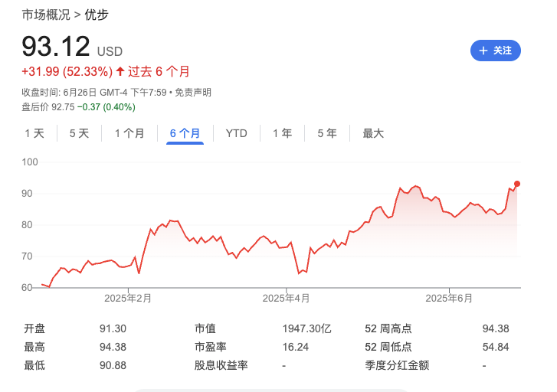Click the 52 周低点 value 54.84
Image resolution: width=557 pixels, height=392 pixels.
pyautogui.click(x=496, y=347)
